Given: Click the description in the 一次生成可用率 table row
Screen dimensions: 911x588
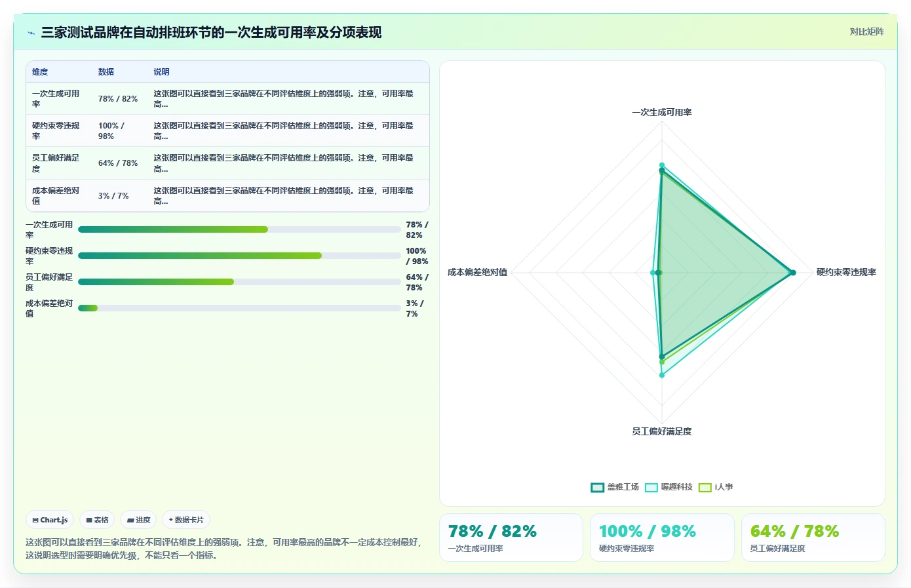Looking at the screenshot, I should [284, 99].
